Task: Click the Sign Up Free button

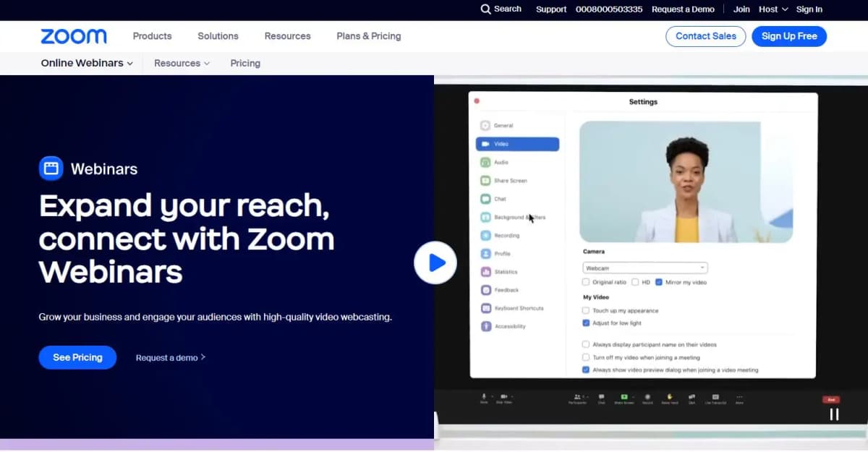Action: pos(789,36)
